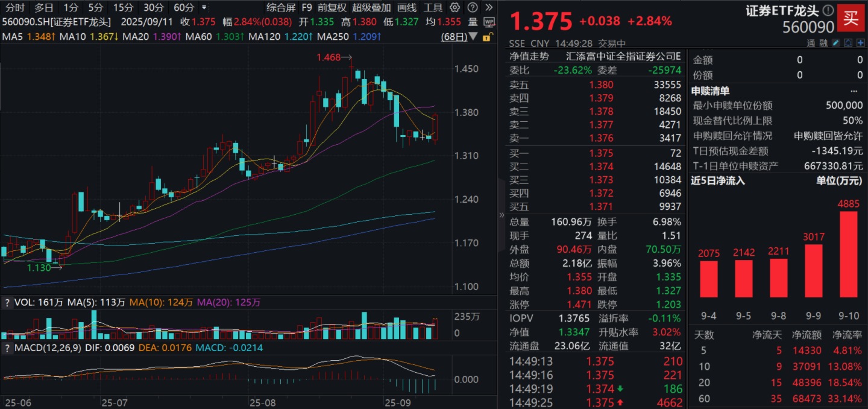The height and width of the screenshot is (409, 868).
Task: Toggle the MACD panel question-mark box
Action: [7, 347]
